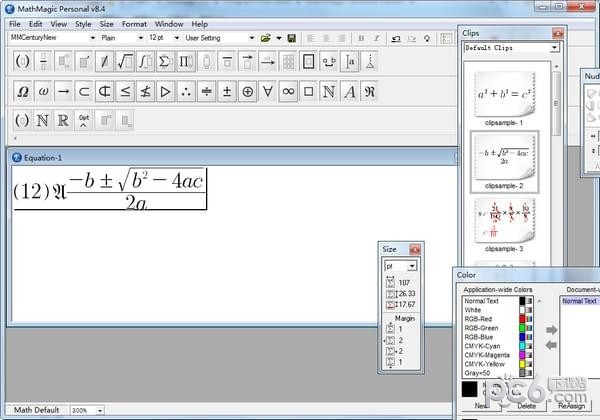Viewport: 600px width, 420px height.
Task: Open the parentheses fence template palette
Action: (x=23, y=61)
